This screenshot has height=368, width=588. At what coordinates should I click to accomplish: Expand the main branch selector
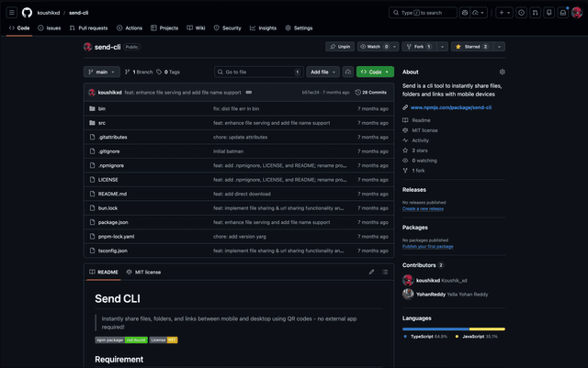tap(102, 72)
